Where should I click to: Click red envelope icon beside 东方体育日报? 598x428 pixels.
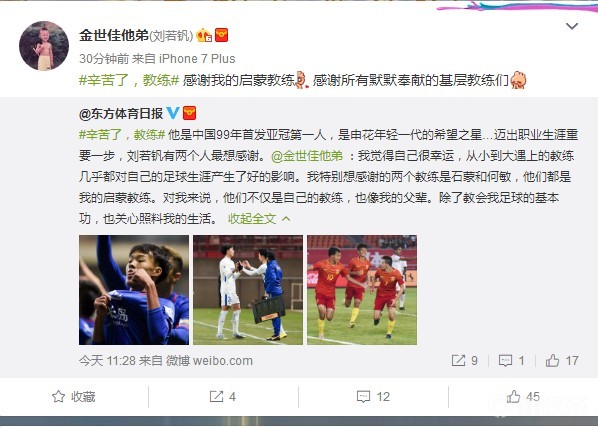pos(190,113)
